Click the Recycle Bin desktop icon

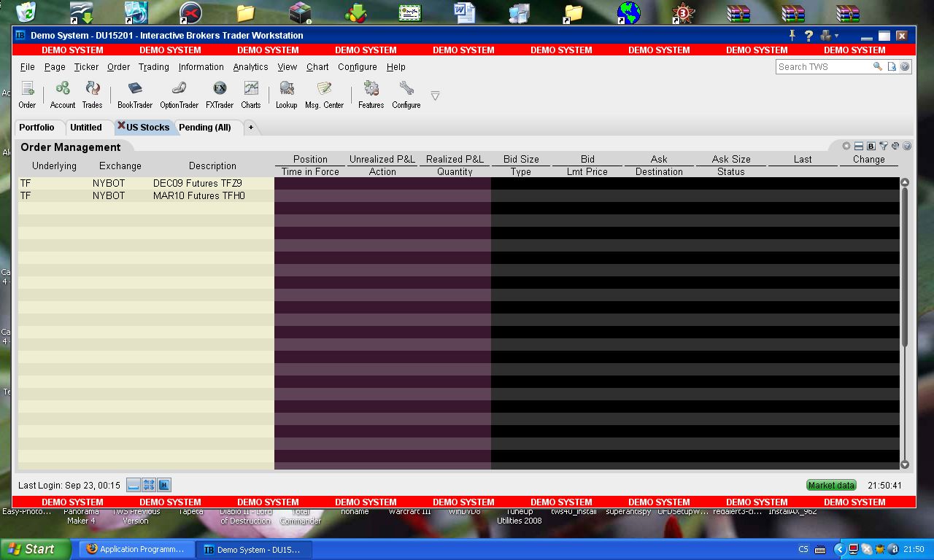tap(26, 12)
